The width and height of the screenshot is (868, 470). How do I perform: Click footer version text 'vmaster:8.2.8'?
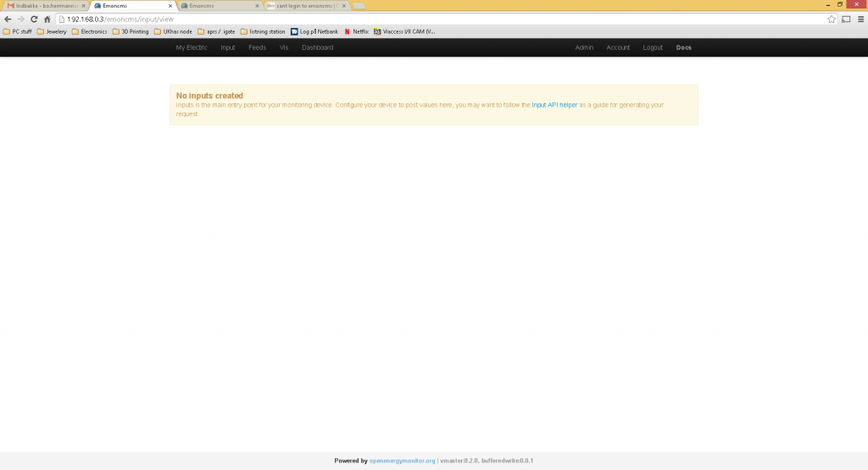pyautogui.click(x=459, y=461)
